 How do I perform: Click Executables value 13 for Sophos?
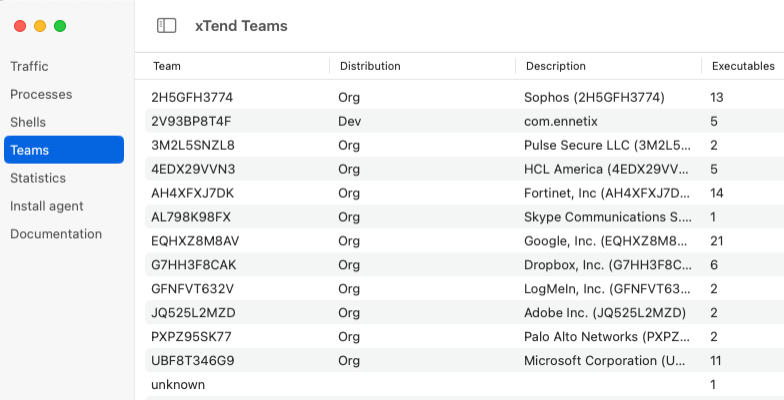pyautogui.click(x=716, y=97)
